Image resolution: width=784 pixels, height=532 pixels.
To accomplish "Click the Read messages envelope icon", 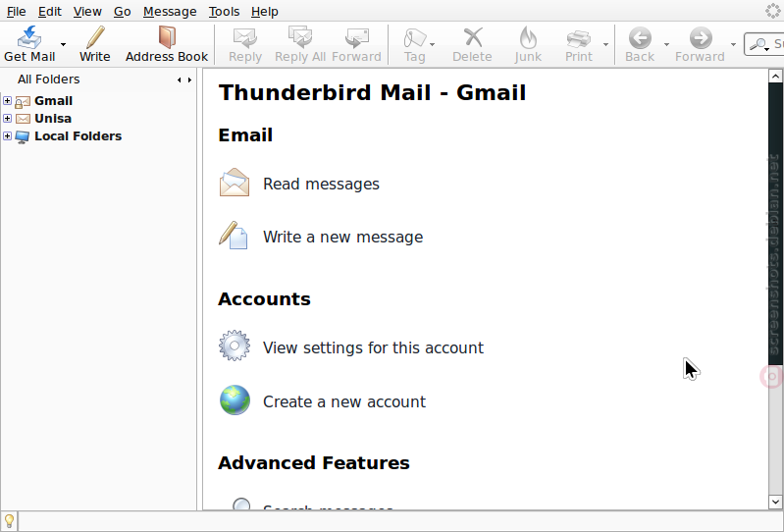I will pos(234,183).
